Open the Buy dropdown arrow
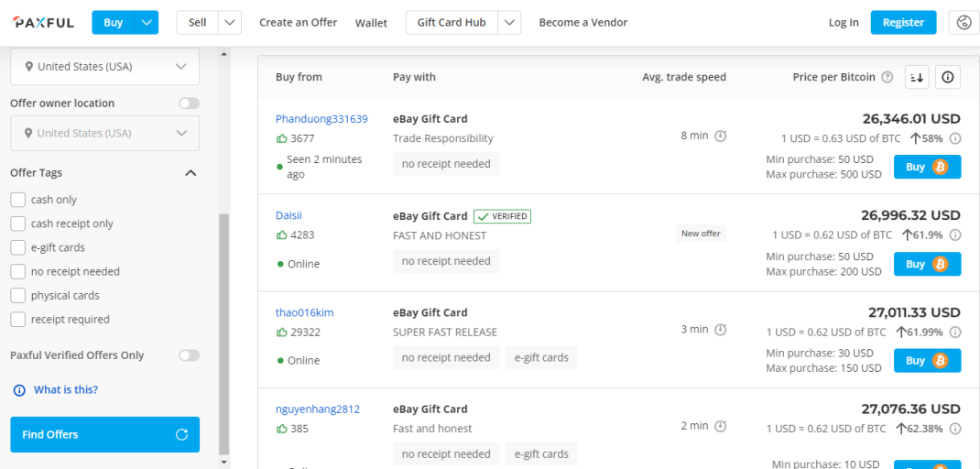The height and width of the screenshot is (469, 980). point(147,23)
